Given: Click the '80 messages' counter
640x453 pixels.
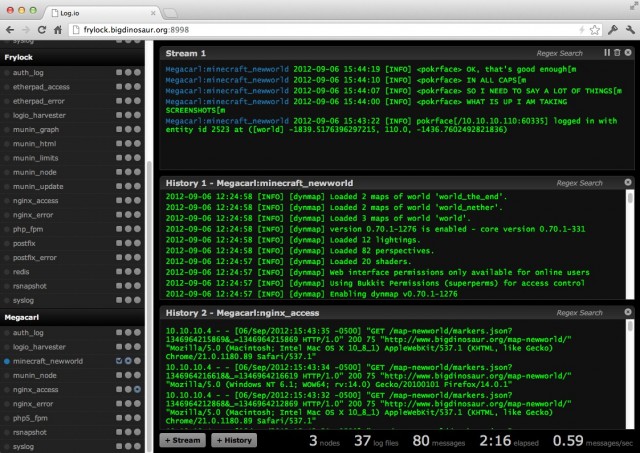Looking at the screenshot, I should (438, 441).
